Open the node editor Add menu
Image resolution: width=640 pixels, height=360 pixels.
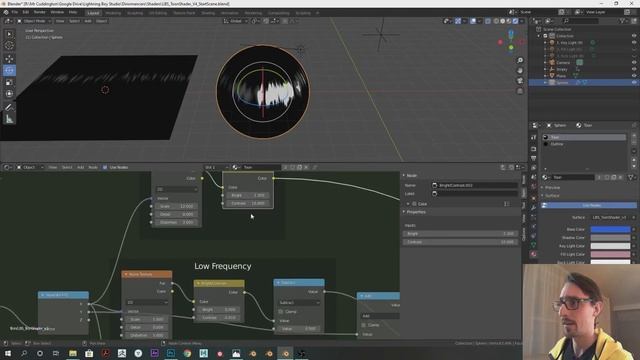[x=80, y=167]
